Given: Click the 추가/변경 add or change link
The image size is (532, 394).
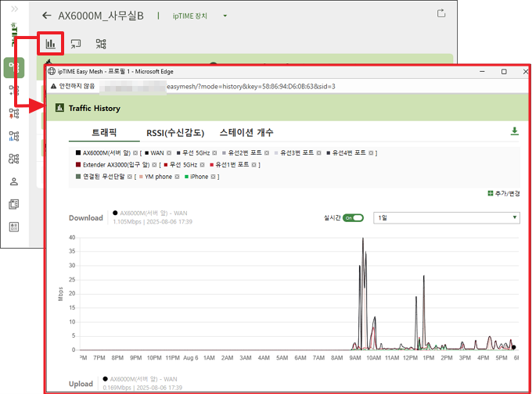Looking at the screenshot, I should 503,193.
